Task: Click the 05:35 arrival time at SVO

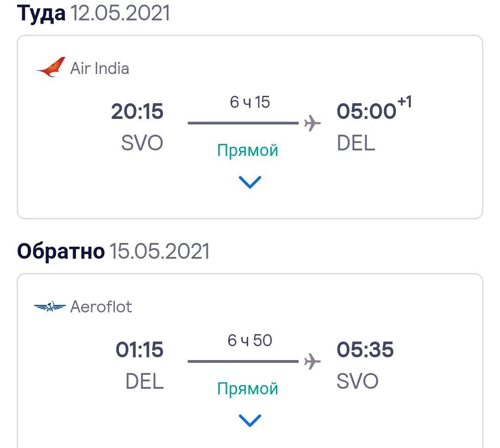Action: tap(365, 350)
